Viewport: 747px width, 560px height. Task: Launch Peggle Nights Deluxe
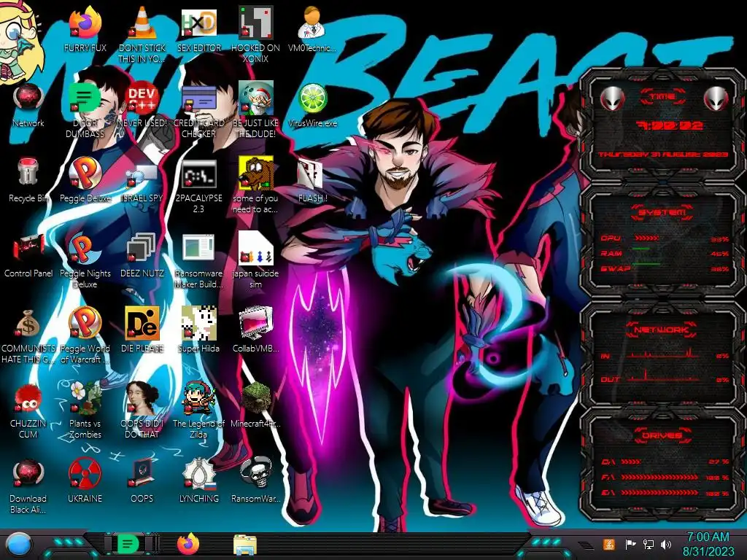pyautogui.click(x=85, y=249)
